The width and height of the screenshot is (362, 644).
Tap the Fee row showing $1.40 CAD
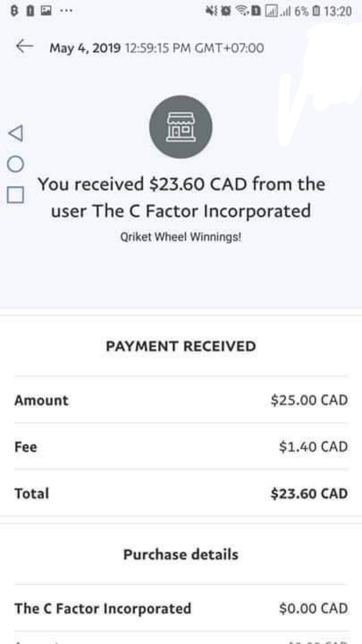point(181,447)
